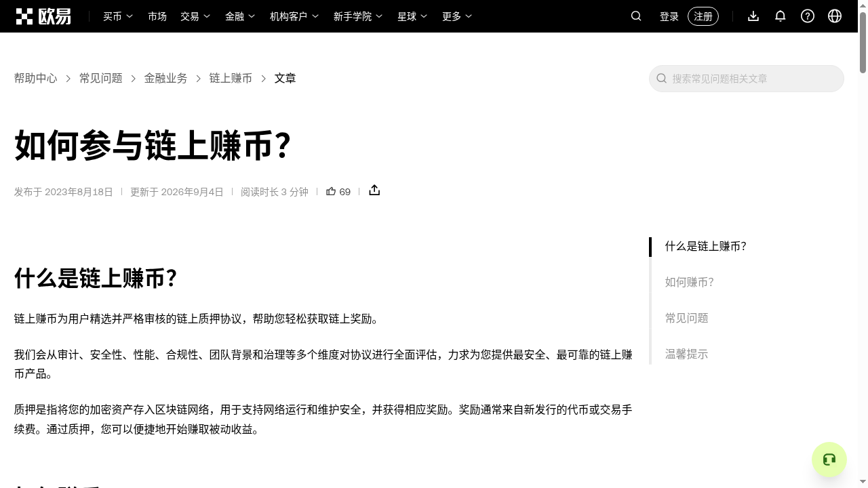868x488 pixels.
Task: Expand the 金融 dropdown menu
Action: [x=240, y=16]
